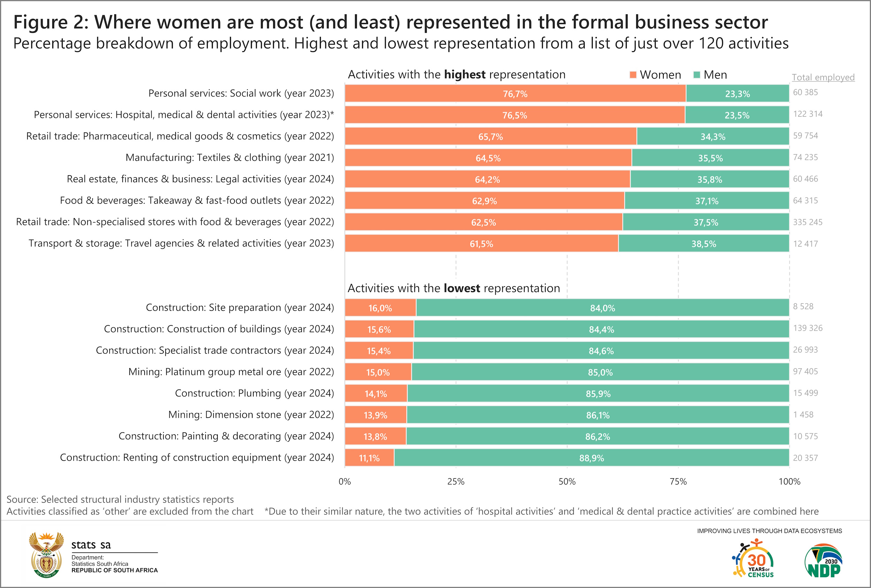Select the 88,9% men bar for Renting equipment

point(592,458)
